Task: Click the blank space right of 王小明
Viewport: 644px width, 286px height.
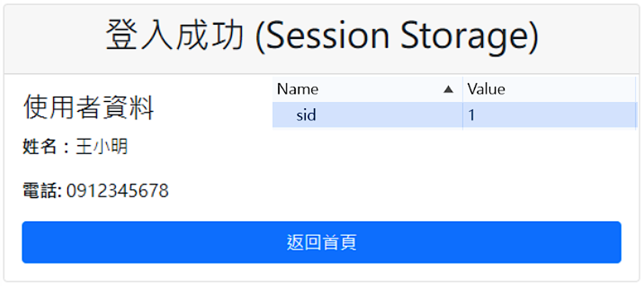Action: pos(200,147)
